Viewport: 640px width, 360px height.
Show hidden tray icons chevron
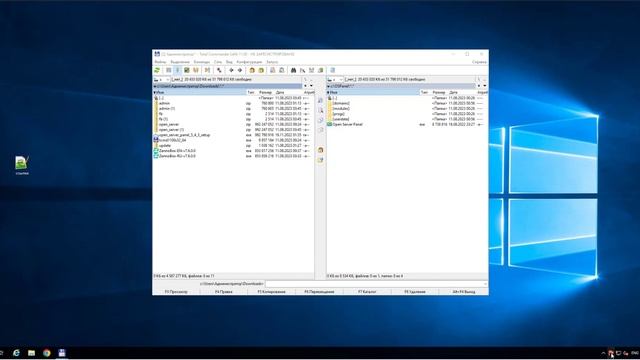pyautogui.click(x=603, y=353)
